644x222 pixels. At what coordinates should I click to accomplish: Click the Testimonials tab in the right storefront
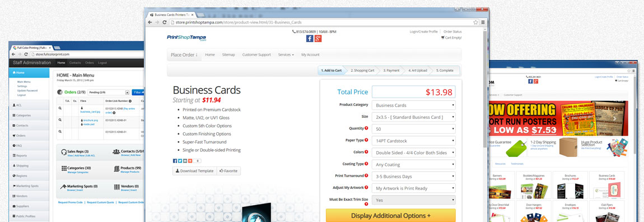[x=517, y=164]
